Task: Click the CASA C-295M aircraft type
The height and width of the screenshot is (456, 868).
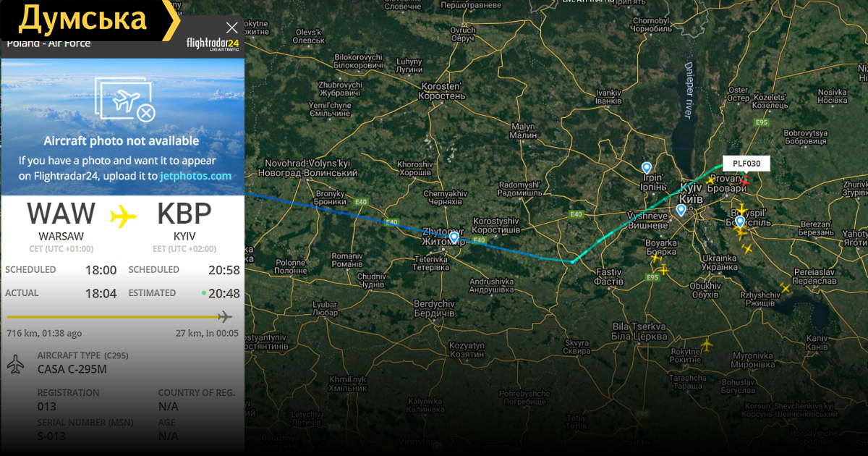Action: (x=72, y=369)
